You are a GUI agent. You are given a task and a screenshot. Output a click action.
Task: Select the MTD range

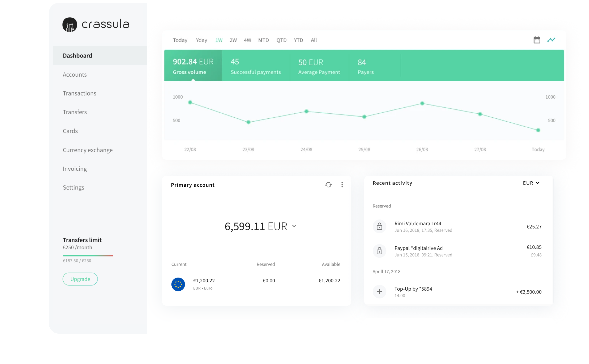263,40
